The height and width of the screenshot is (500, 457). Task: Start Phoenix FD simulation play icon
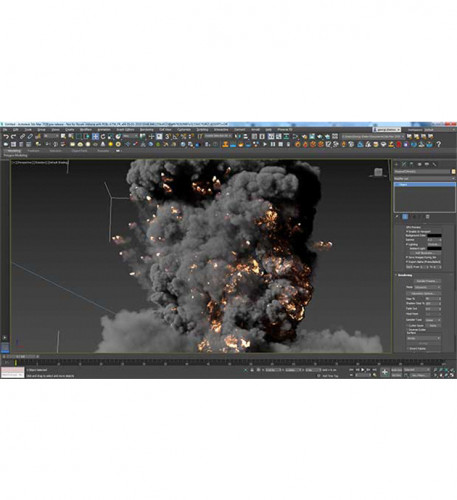coord(265,144)
